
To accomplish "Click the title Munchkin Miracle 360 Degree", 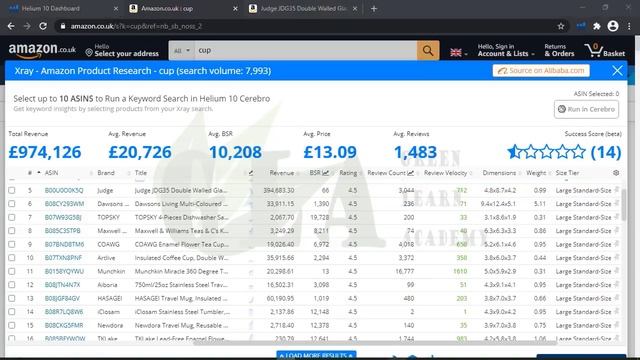I will 181,271.
